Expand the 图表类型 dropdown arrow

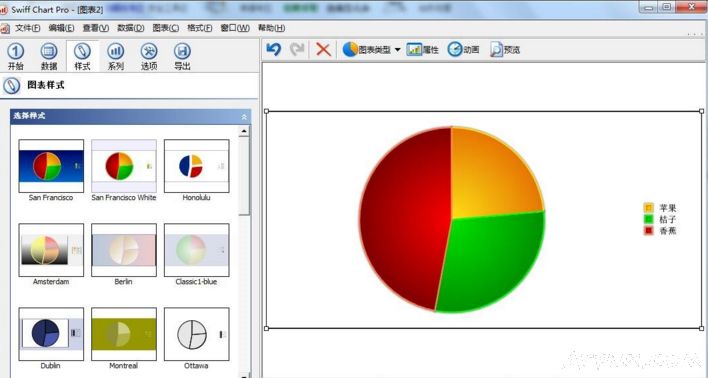[x=397, y=50]
